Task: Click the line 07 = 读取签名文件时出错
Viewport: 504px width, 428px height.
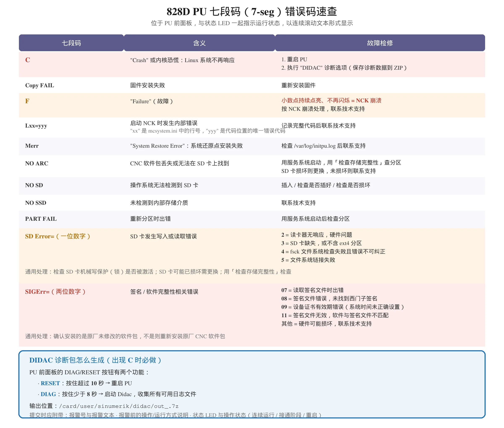Action: (312, 290)
